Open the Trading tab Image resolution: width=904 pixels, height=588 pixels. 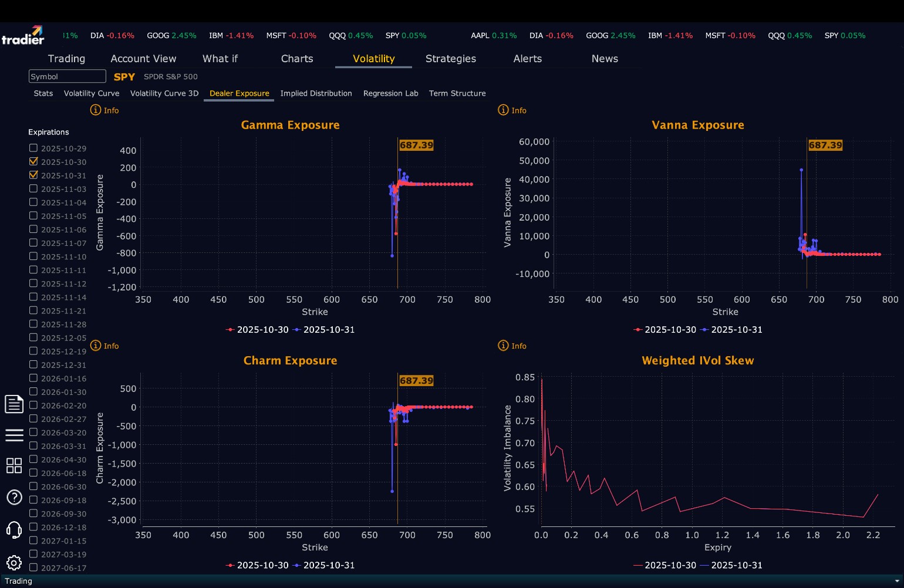[x=66, y=59]
